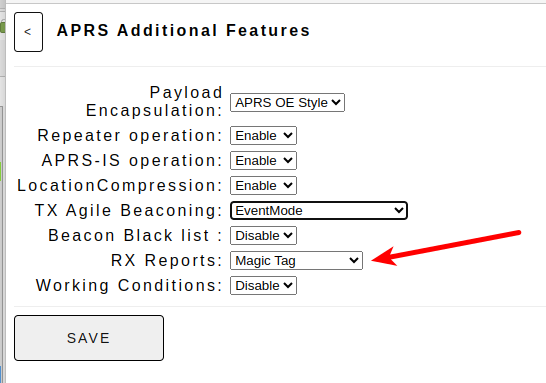Image resolution: width=546 pixels, height=383 pixels.
Task: Open the Beacon Black list dropdown
Action: pos(263,236)
